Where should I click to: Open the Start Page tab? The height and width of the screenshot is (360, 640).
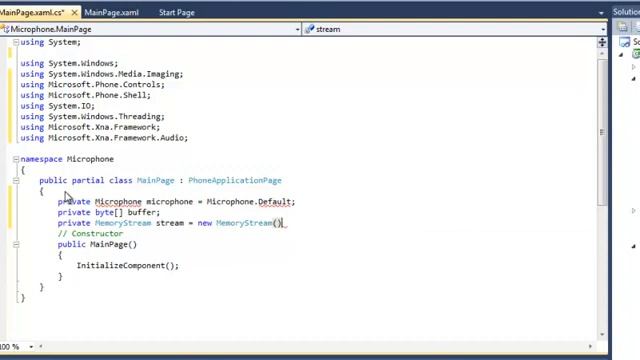click(177, 13)
